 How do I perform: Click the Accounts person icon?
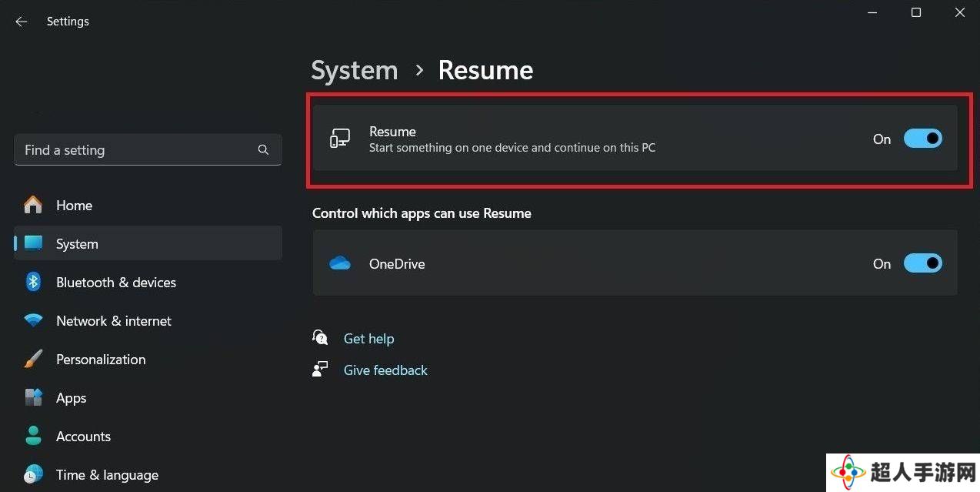33,436
